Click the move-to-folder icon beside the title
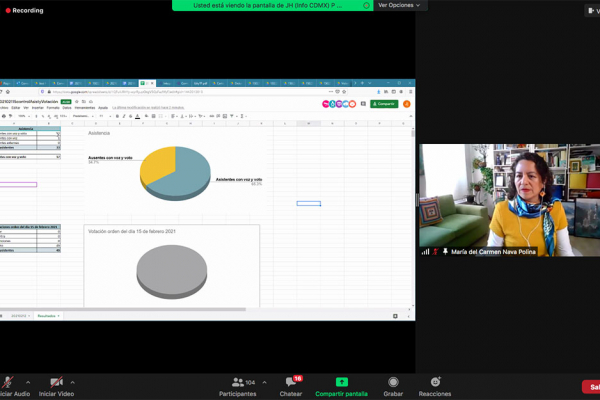600x400 pixels. (83, 101)
